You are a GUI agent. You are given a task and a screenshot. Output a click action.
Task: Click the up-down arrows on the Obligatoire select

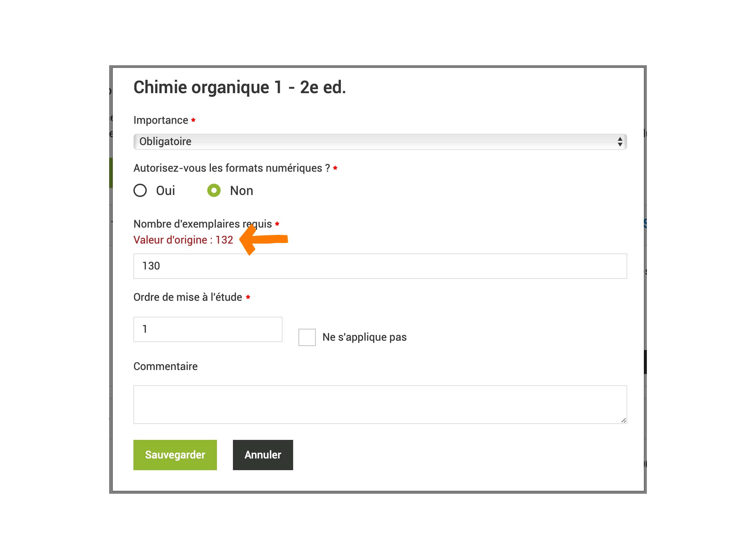click(x=620, y=142)
